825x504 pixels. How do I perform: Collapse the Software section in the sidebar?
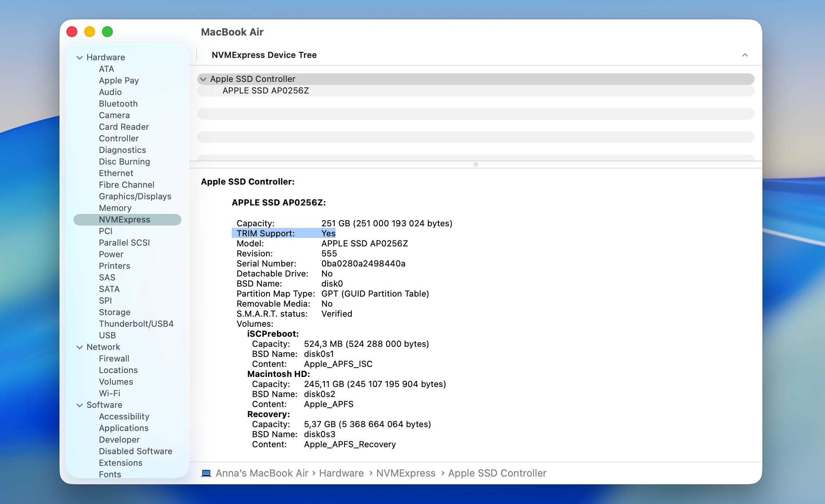80,405
